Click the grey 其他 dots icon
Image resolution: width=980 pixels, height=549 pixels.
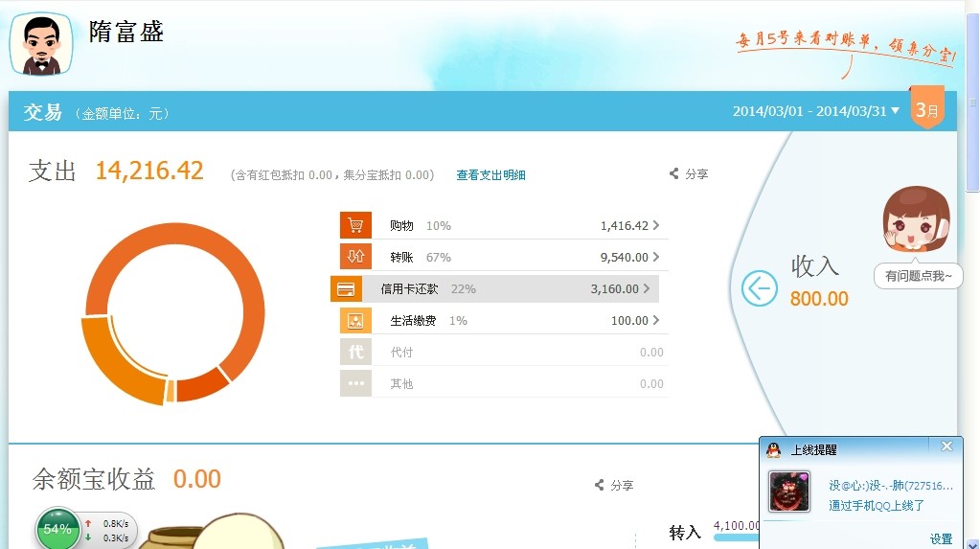click(x=355, y=383)
